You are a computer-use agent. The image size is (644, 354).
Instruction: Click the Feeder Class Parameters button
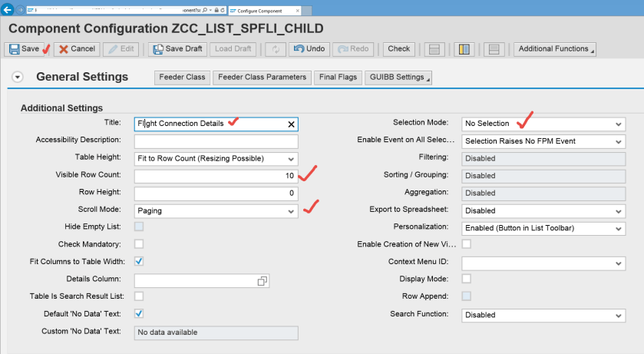coord(263,78)
